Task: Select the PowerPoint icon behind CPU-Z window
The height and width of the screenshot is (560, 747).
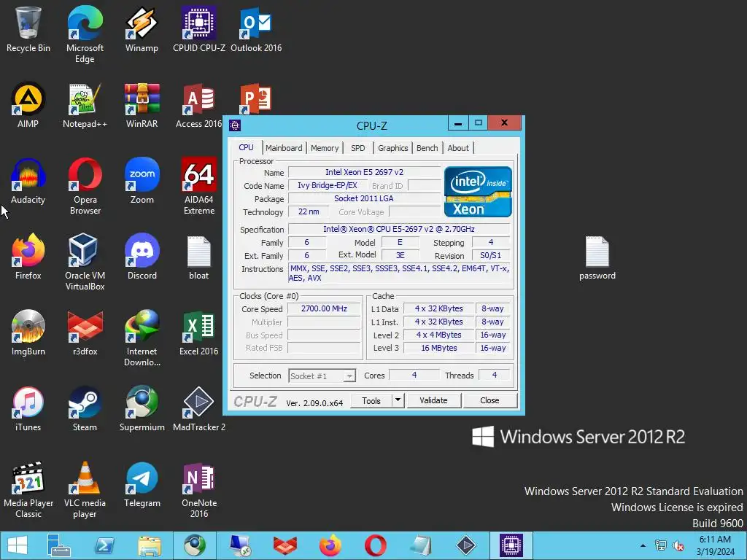Action: point(255,98)
